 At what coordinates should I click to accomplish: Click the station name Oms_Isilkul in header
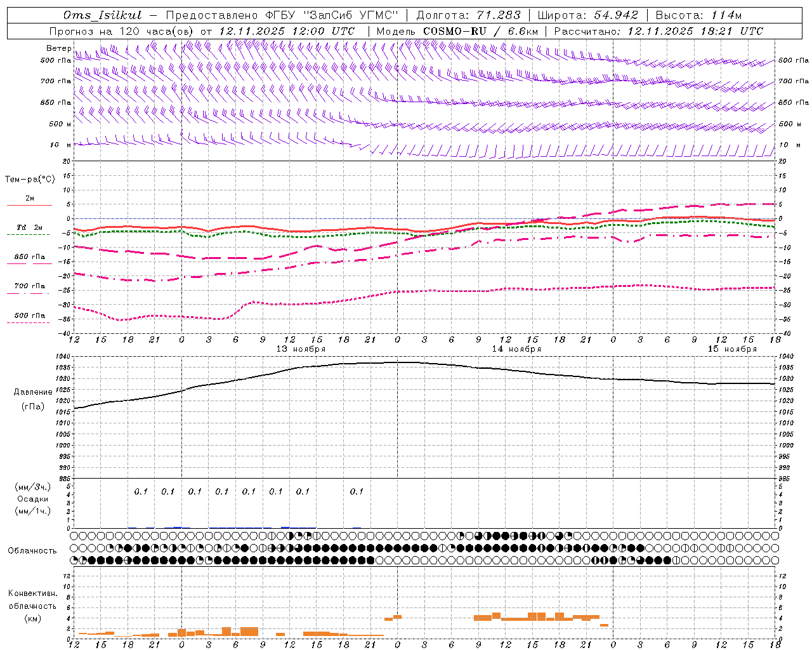103,15
